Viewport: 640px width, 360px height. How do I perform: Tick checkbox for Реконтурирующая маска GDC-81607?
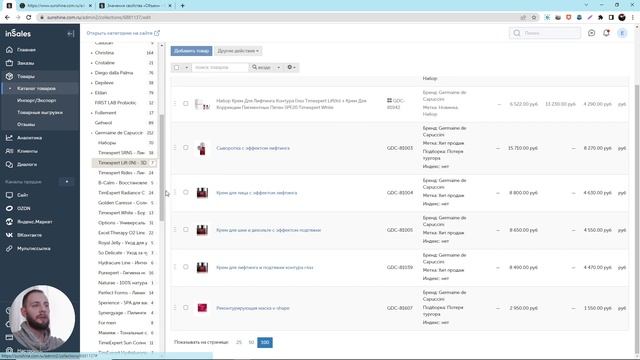click(x=186, y=308)
